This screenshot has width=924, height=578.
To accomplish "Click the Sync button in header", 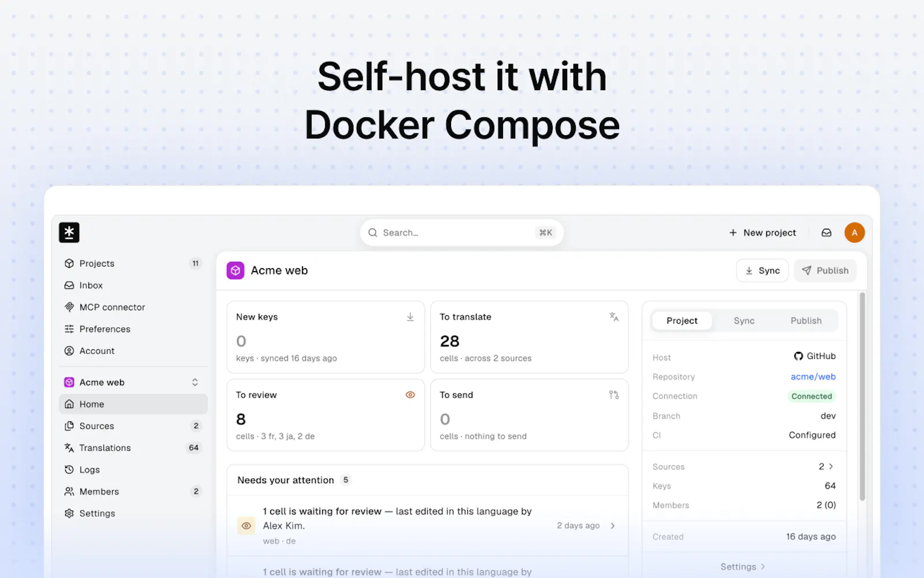I will point(762,271).
